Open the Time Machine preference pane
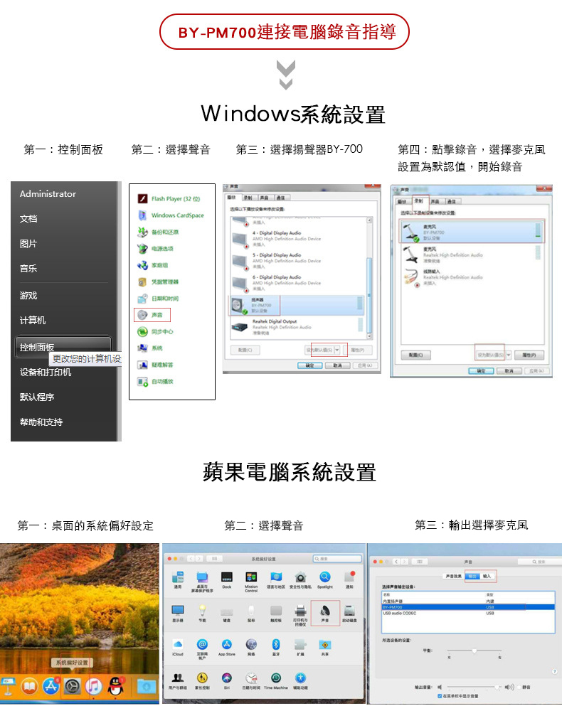 (276, 680)
